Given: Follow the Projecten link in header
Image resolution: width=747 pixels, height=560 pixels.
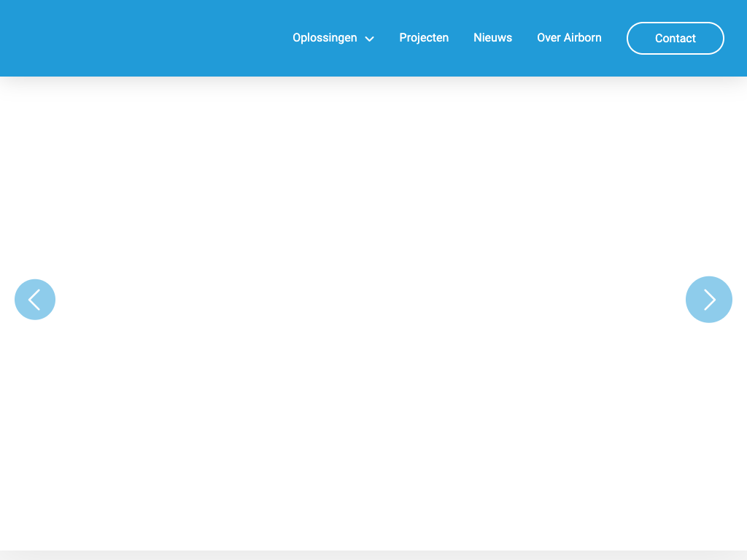Looking at the screenshot, I should pyautogui.click(x=424, y=38).
